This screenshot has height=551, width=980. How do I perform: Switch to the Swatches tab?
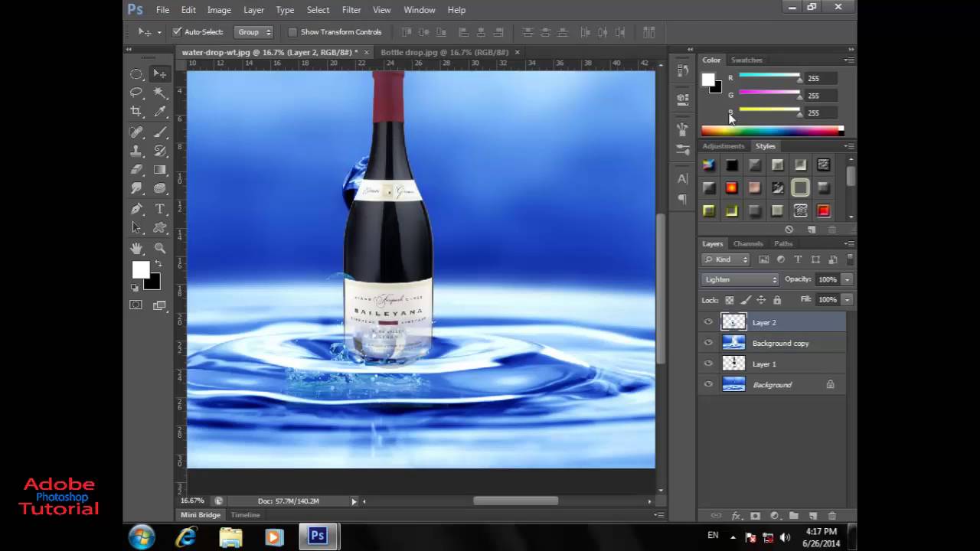746,60
